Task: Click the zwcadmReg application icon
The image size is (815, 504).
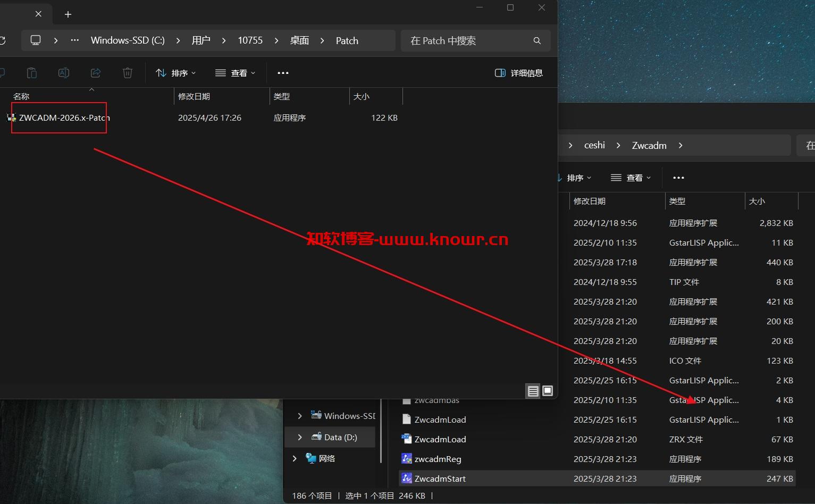Action: tap(407, 459)
